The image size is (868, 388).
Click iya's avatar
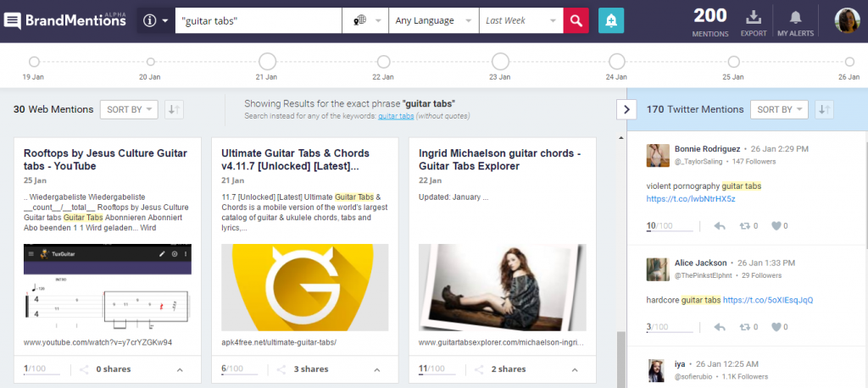click(x=657, y=370)
